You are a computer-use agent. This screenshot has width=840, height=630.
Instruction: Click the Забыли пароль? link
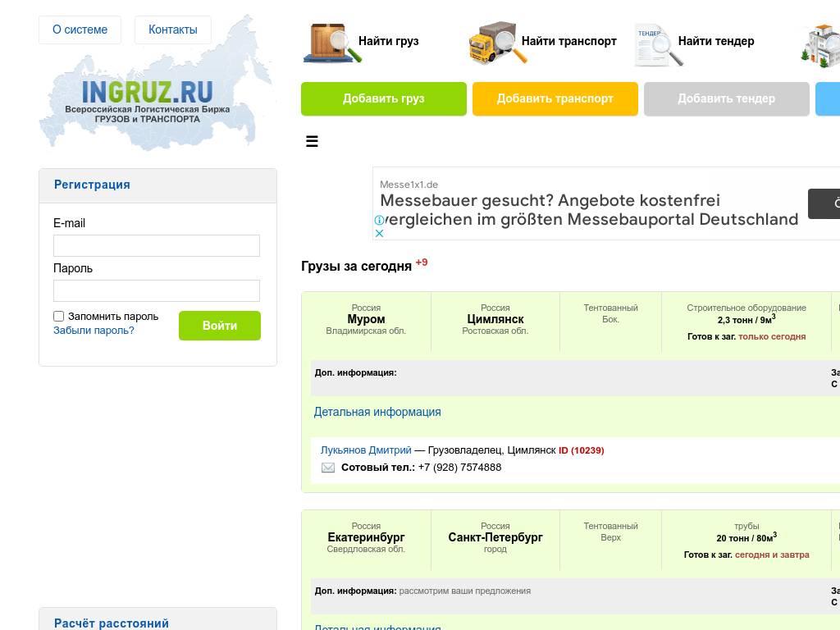(94, 331)
